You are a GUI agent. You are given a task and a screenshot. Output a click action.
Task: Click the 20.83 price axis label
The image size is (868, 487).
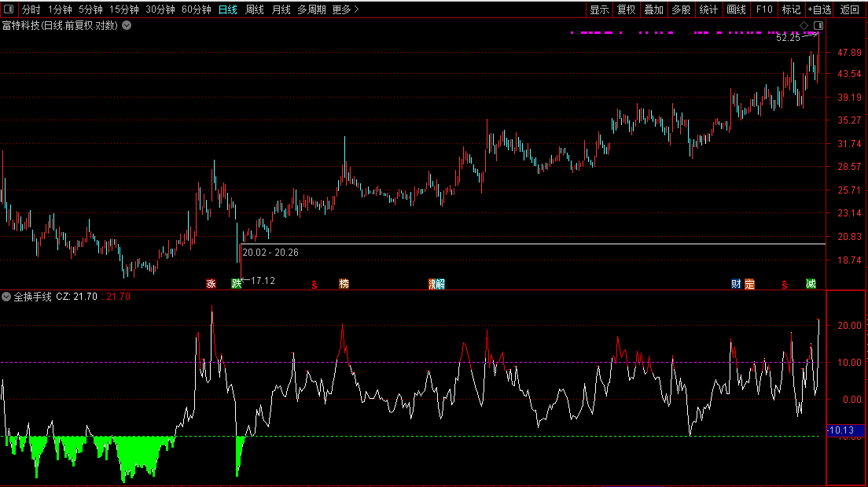click(x=849, y=237)
